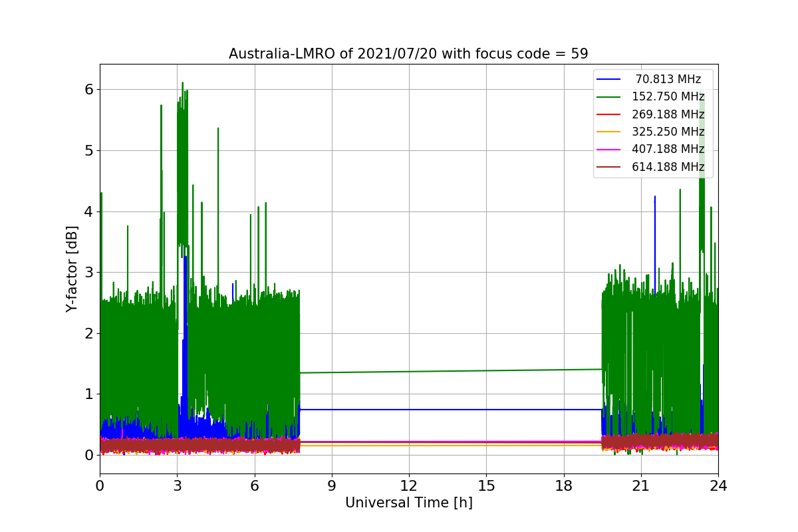Click the x-axis tick label 21
This screenshot has height=532, width=798.
641,485
